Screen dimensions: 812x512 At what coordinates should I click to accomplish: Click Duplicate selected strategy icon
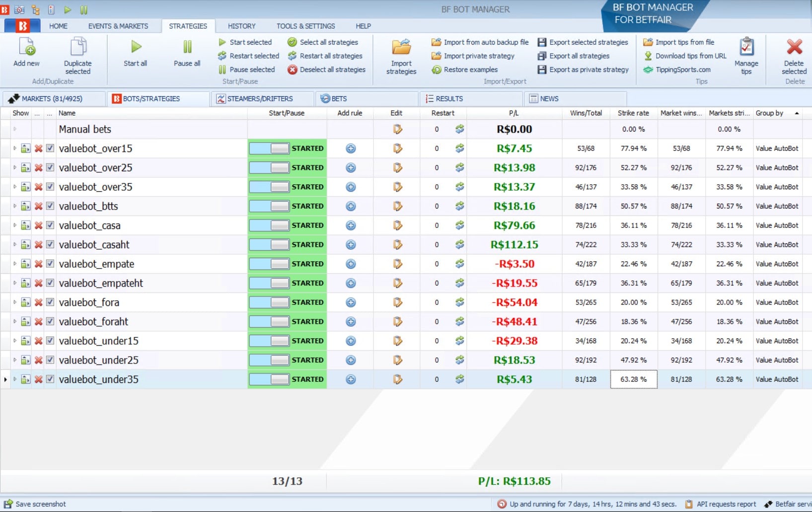78,47
